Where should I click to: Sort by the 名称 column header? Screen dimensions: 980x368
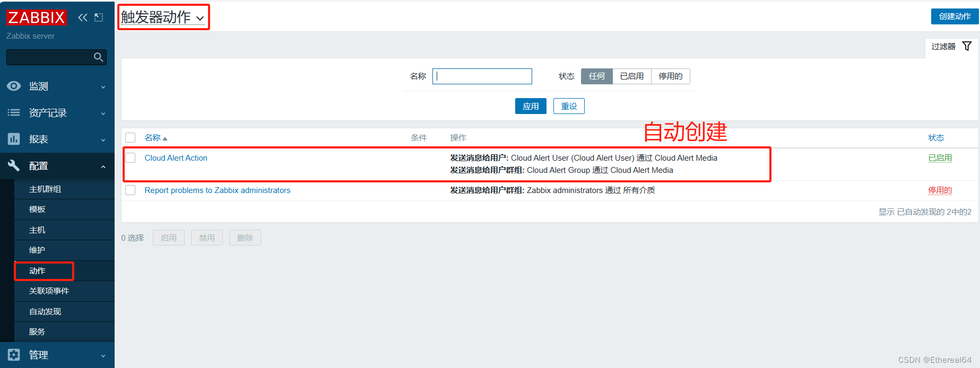(x=153, y=138)
